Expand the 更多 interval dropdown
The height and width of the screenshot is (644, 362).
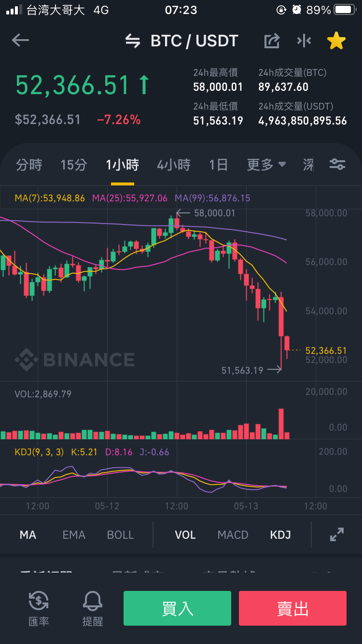[266, 165]
